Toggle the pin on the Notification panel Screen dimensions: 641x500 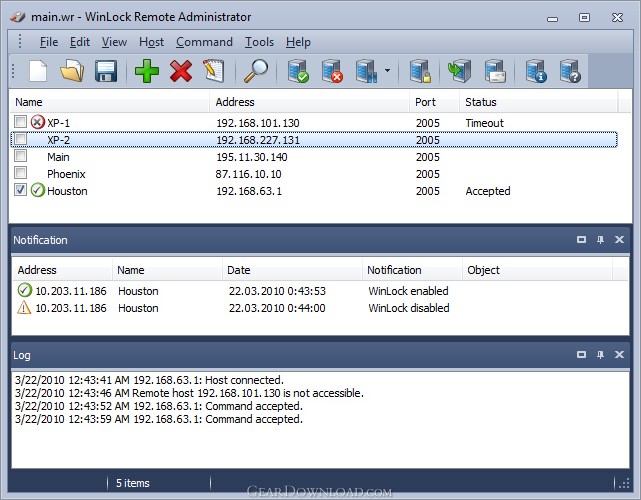(600, 240)
